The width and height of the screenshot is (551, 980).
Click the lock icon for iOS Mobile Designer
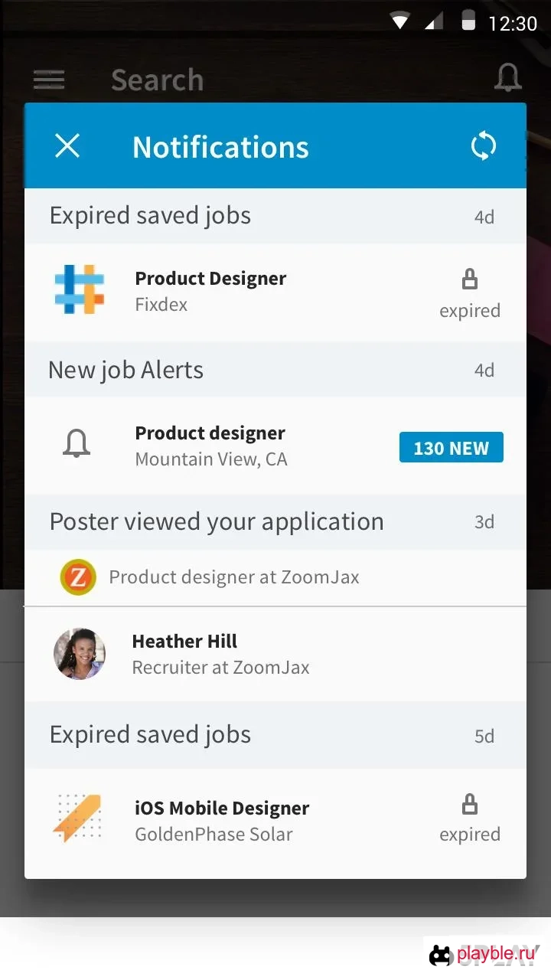[x=470, y=804]
